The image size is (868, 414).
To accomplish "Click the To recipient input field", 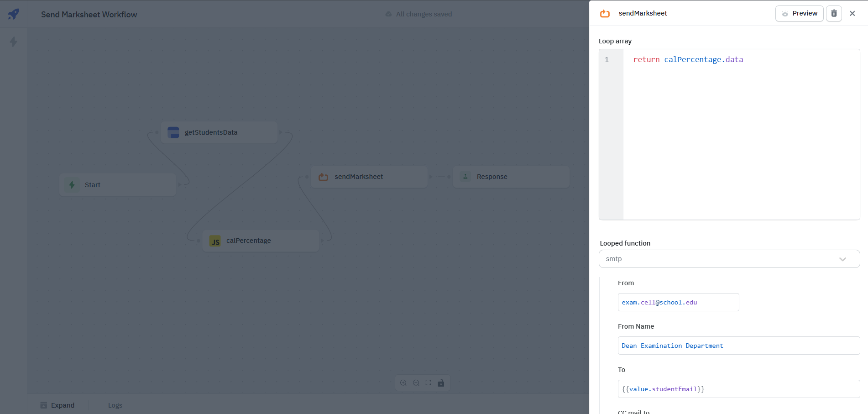I will pos(738,389).
